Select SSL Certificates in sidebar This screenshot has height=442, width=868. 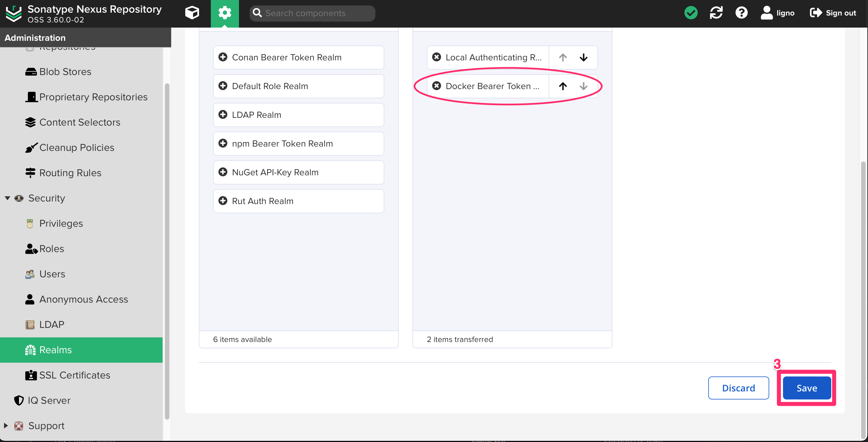coord(74,375)
